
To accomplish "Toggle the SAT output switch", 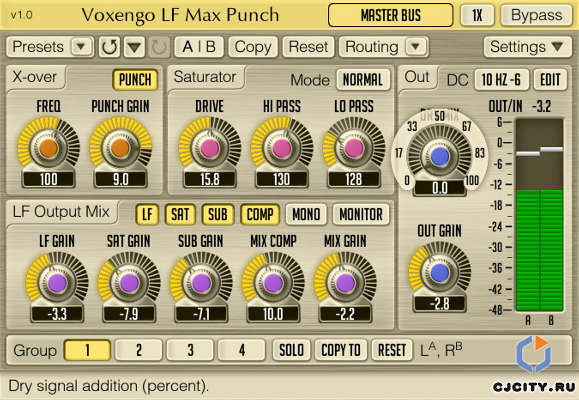I will (x=180, y=214).
